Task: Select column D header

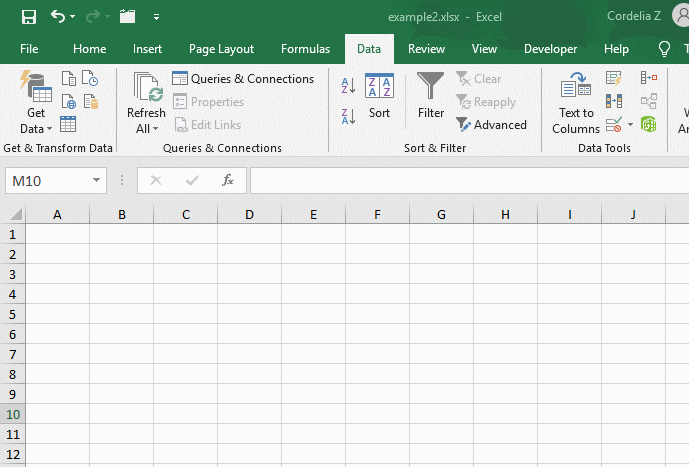Action: click(x=250, y=214)
